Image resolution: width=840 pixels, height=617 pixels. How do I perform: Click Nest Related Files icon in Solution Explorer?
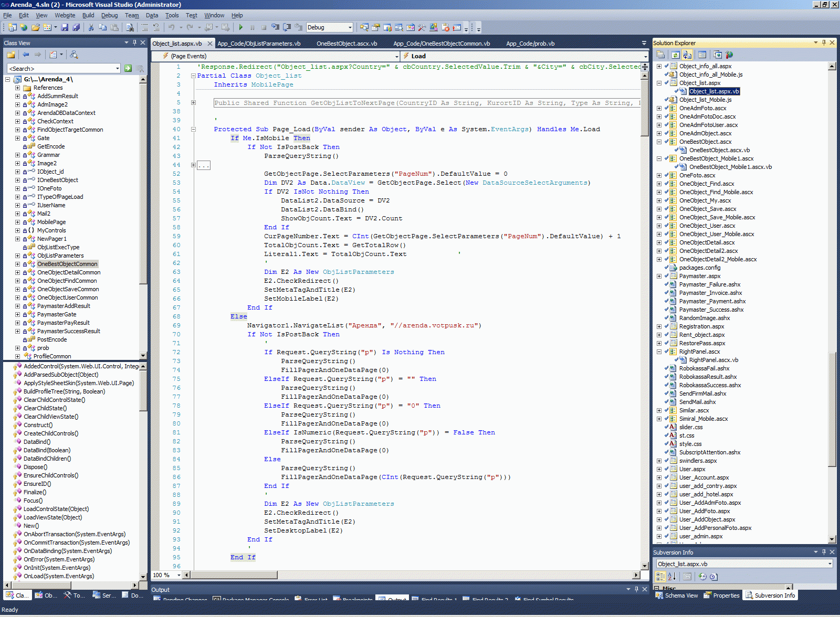tap(687, 55)
